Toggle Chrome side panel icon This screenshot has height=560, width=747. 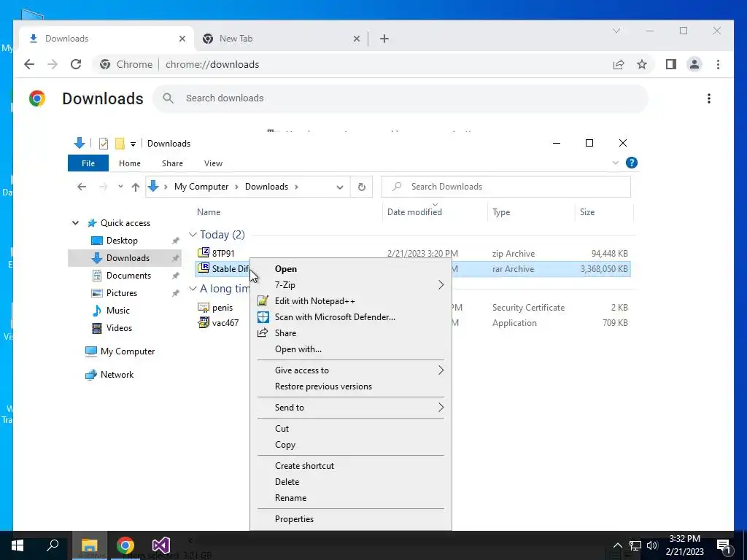pos(671,64)
